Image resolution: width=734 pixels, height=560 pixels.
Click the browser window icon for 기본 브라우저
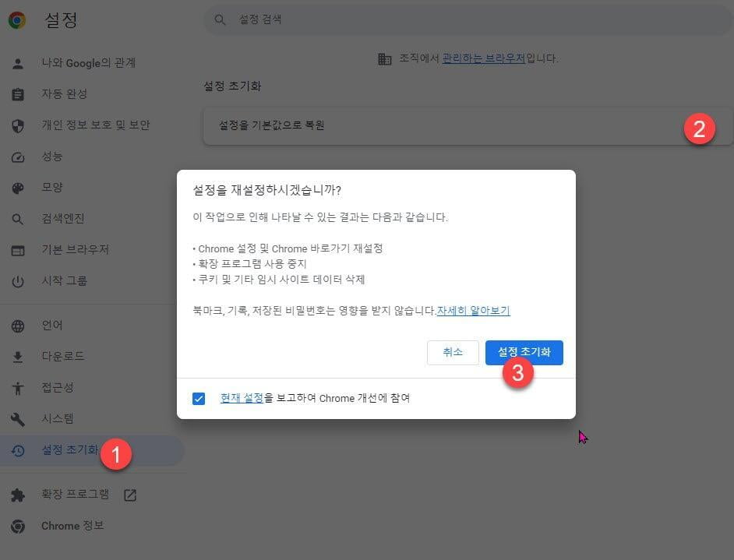[18, 250]
